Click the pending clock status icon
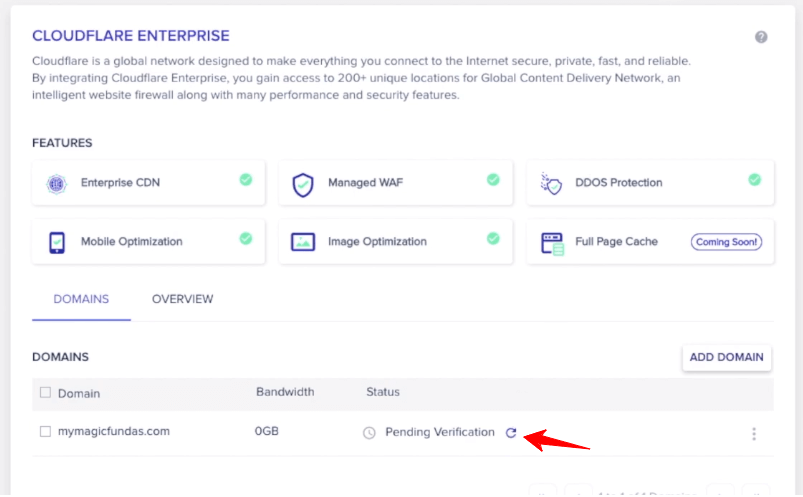This screenshot has width=803, height=497. click(x=369, y=433)
